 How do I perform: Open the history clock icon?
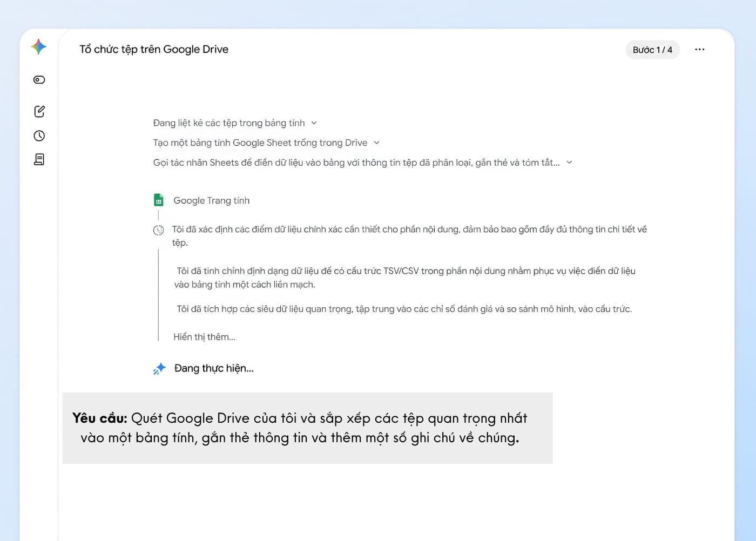(39, 136)
